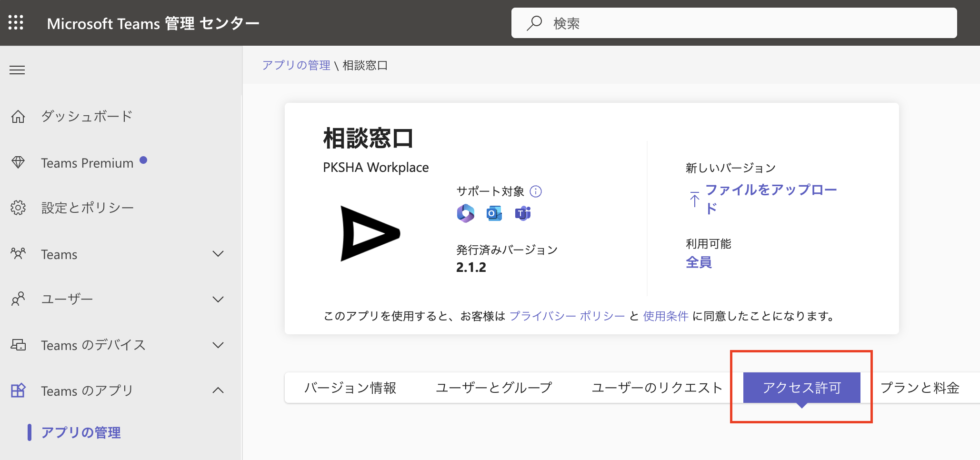Screen dimensions: 980x460
Task: Collapse the Teams のアプリ chevron
Action: pos(218,390)
